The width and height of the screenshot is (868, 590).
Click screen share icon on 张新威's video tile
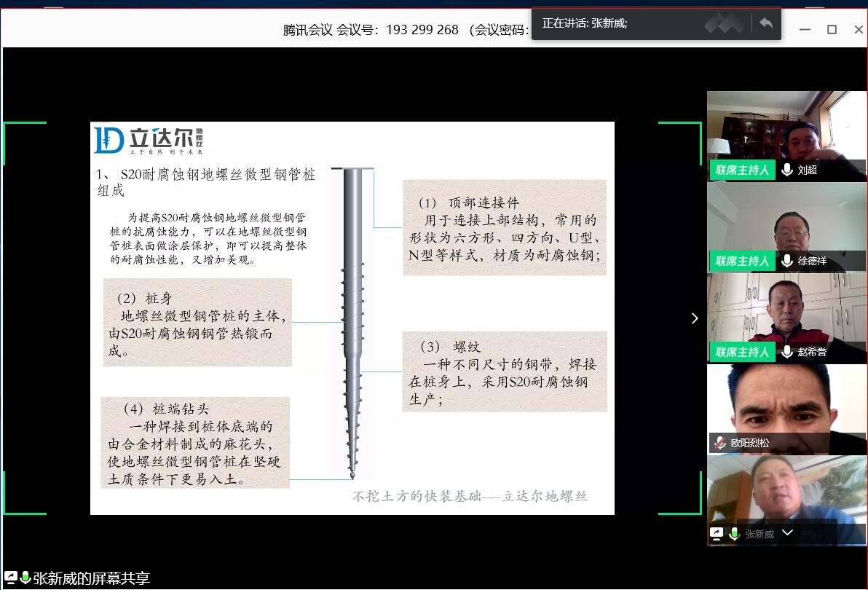click(717, 534)
